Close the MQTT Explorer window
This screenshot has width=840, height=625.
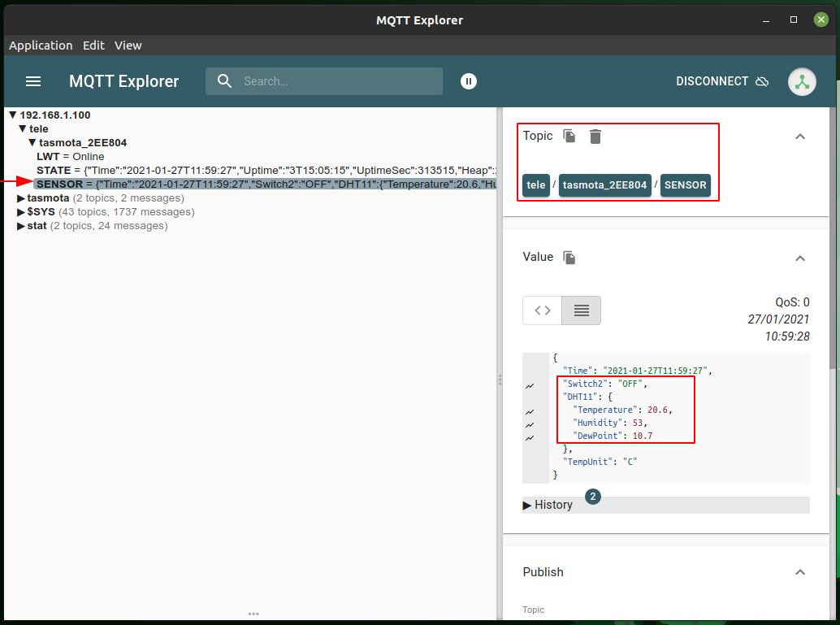[x=821, y=20]
